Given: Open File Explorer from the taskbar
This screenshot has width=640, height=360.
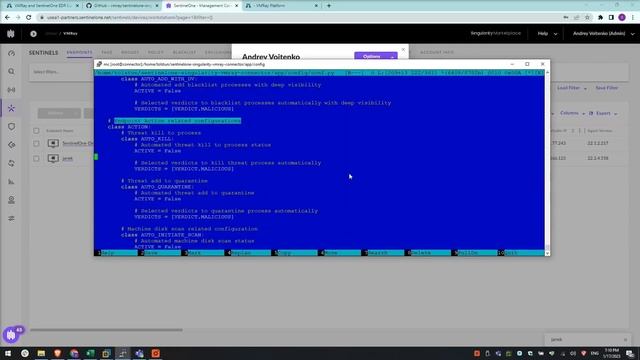Looking at the screenshot, I should click(x=41, y=353).
